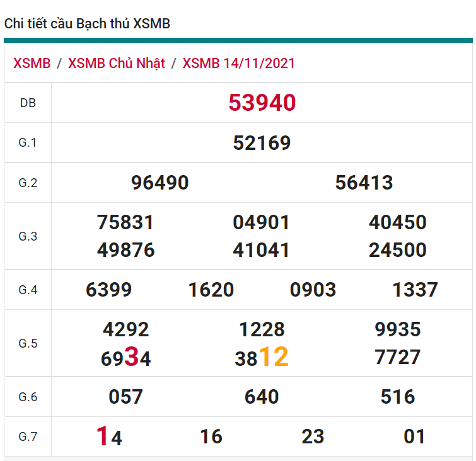The width and height of the screenshot is (476, 461).
Task: Click the G.5 number 4292
Action: pos(126,329)
